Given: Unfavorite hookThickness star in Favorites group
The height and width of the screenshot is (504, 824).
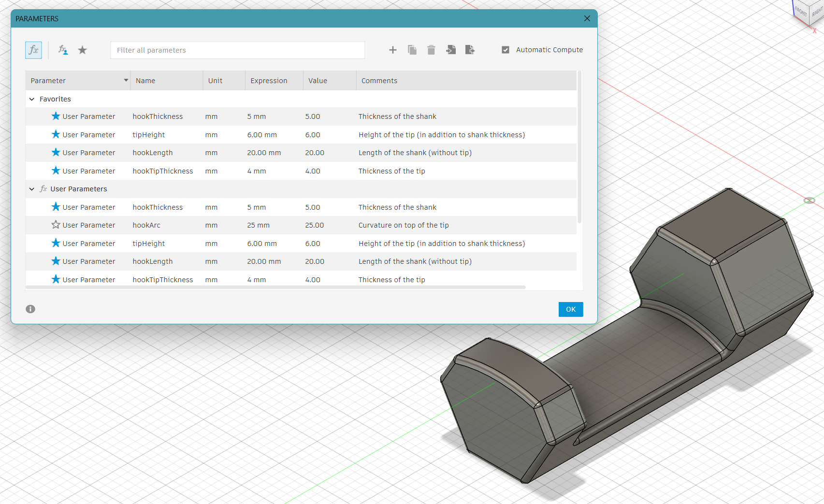Looking at the screenshot, I should click(x=56, y=116).
